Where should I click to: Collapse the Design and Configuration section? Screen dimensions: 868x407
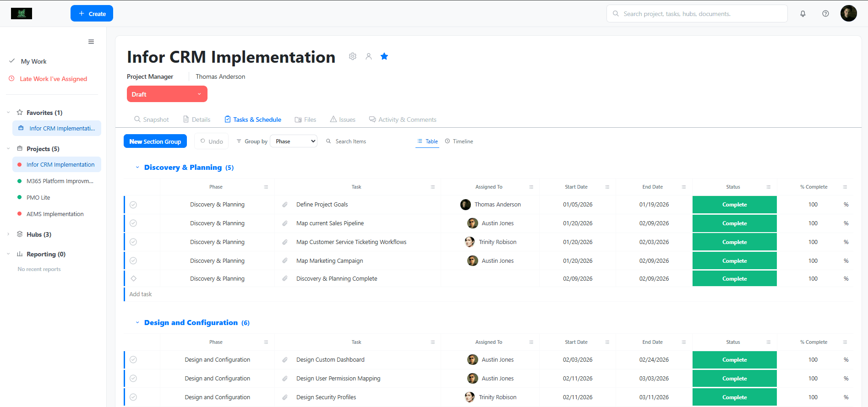click(x=137, y=323)
